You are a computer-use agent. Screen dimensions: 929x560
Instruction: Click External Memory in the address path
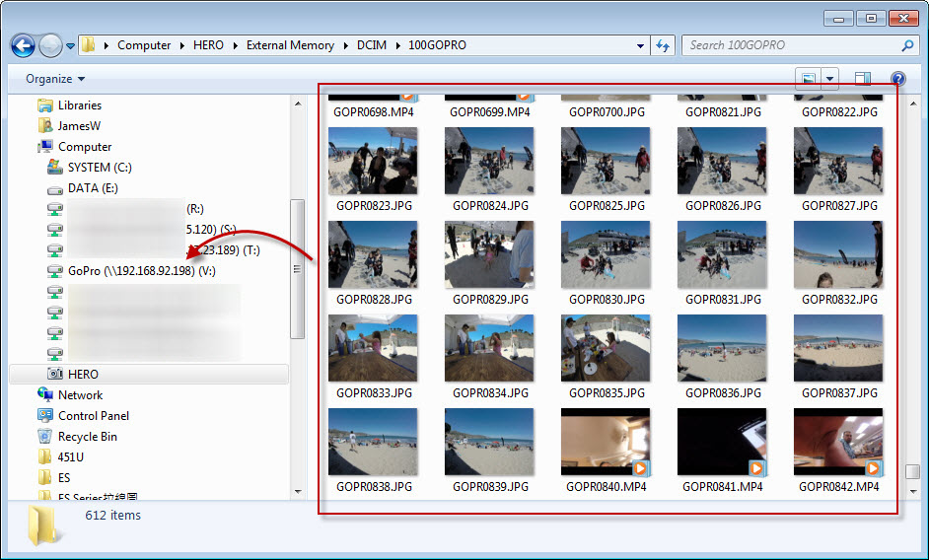pos(290,45)
